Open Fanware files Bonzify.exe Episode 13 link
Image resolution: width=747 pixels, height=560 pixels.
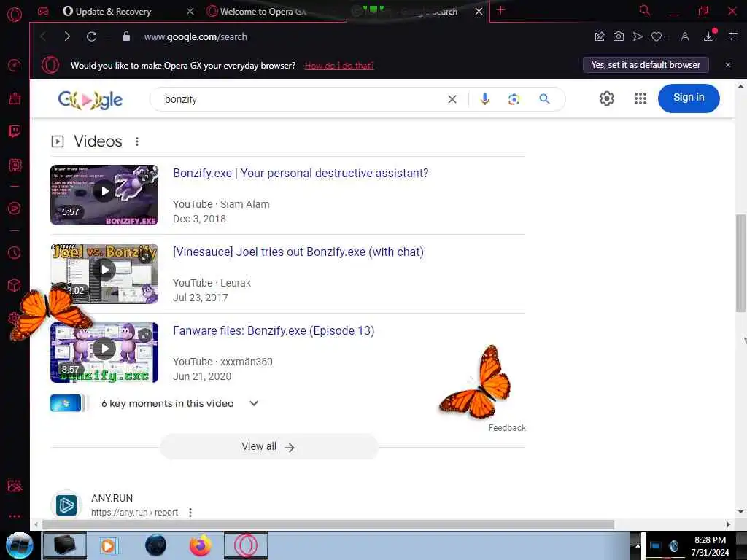(274, 330)
